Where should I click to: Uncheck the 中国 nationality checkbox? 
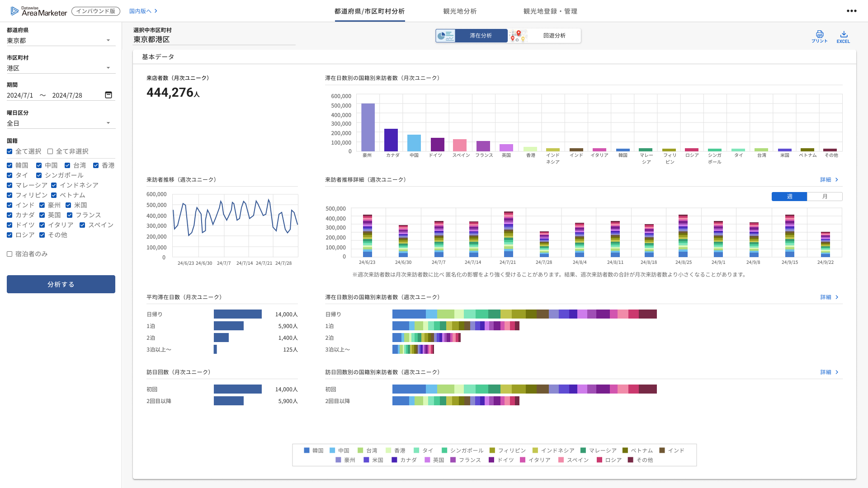39,165
